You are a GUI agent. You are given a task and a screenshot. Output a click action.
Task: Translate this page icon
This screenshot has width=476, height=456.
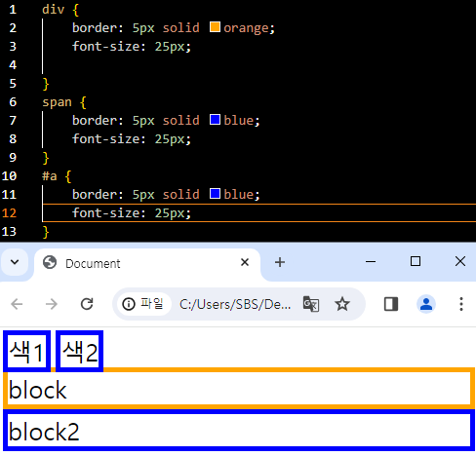(311, 304)
